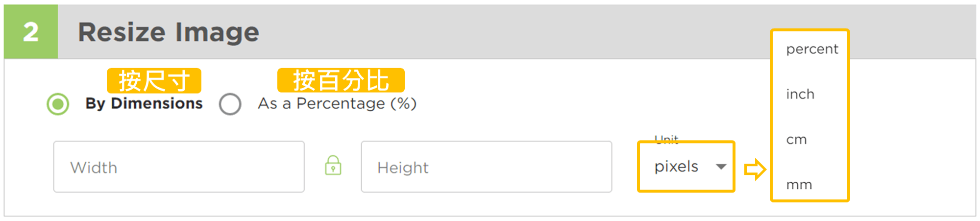Click the Unit label above pixels

tap(666, 139)
